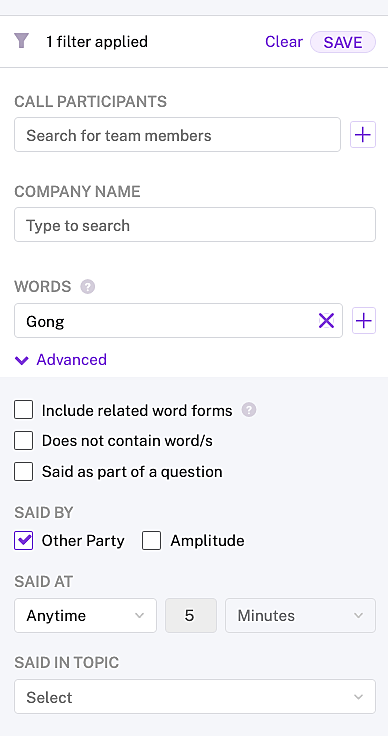The width and height of the screenshot is (388, 736).
Task: Click the Clear filters link
Action: [284, 42]
